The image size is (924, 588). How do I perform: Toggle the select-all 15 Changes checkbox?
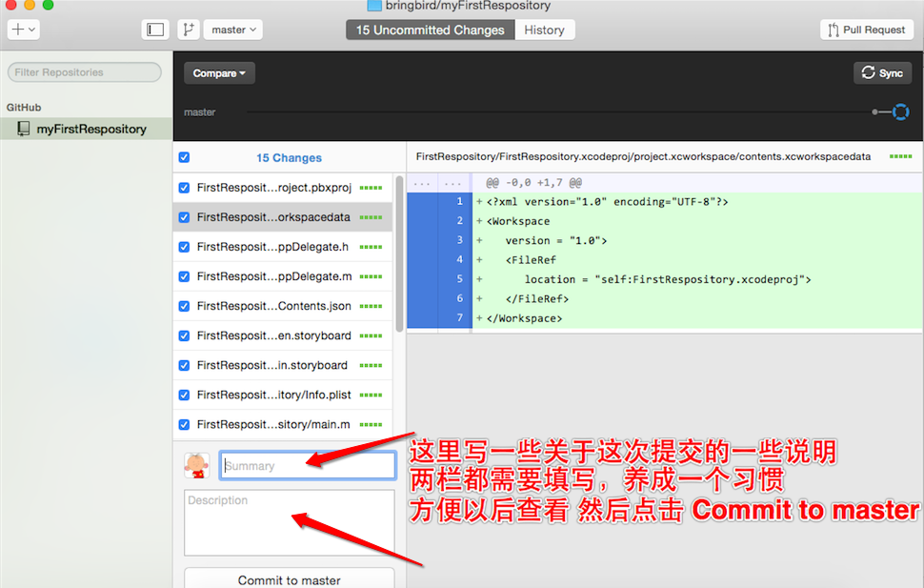click(184, 157)
